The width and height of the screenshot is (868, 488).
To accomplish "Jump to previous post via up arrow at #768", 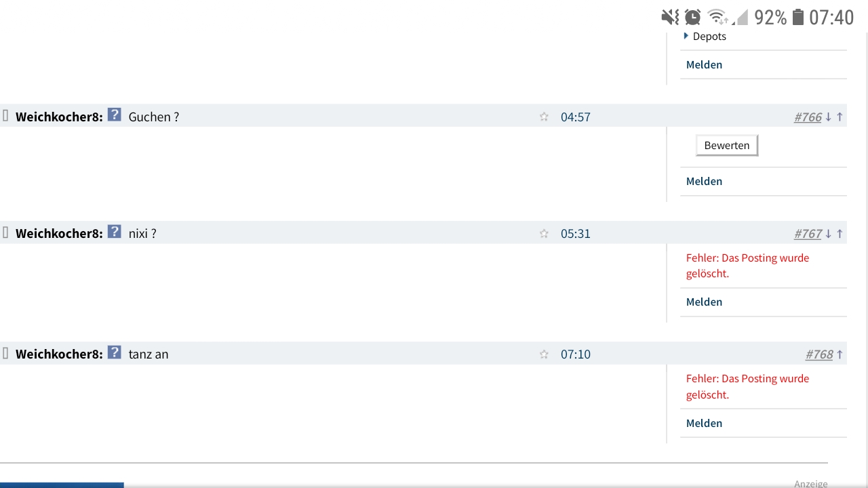I will tap(839, 354).
